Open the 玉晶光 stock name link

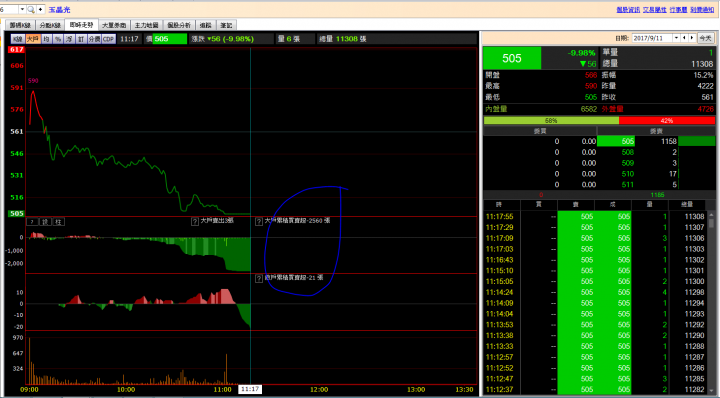point(59,10)
